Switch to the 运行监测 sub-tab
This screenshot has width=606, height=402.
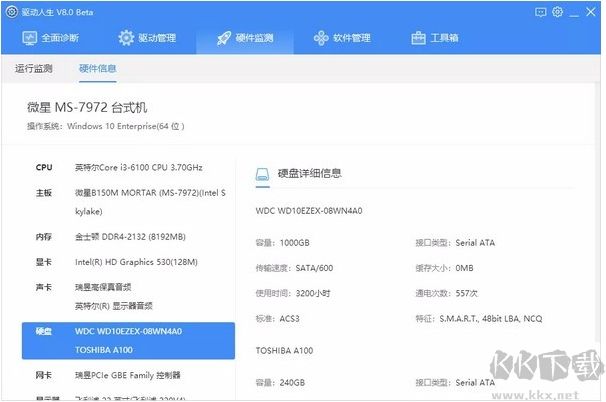point(34,69)
